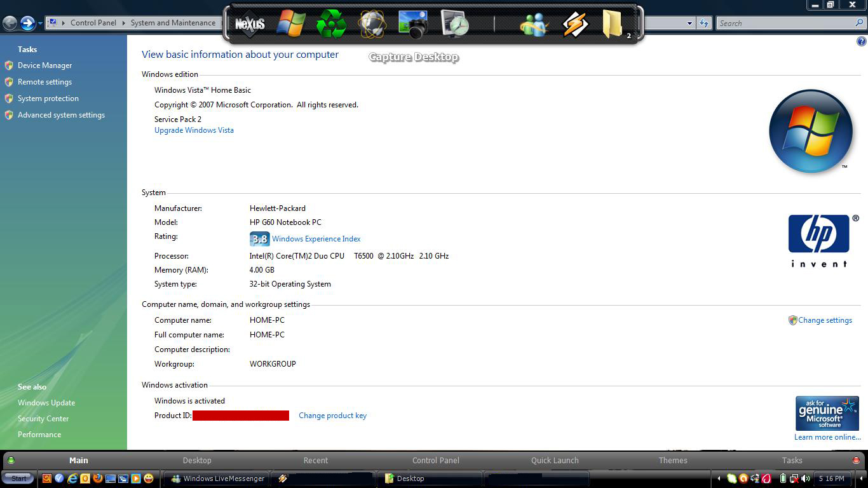The height and width of the screenshot is (488, 868).
Task: Click the Forward navigation arrow
Action: (27, 24)
